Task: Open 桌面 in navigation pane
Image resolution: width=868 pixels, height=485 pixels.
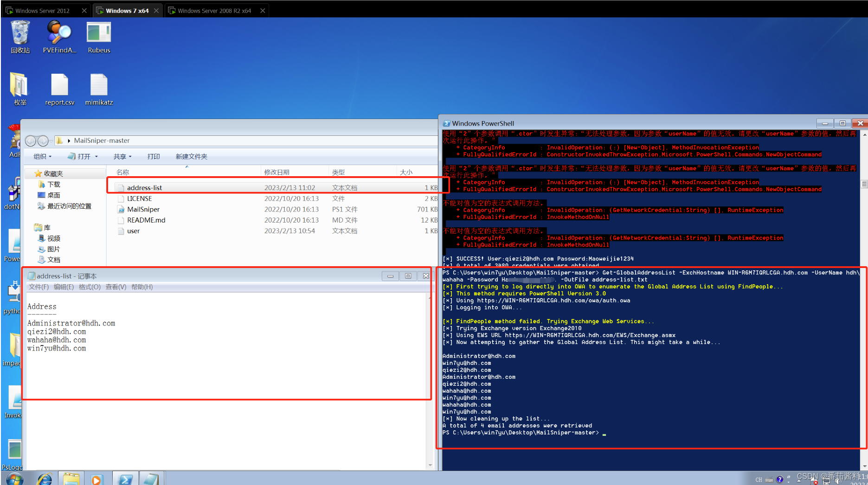Action: pyautogui.click(x=54, y=195)
